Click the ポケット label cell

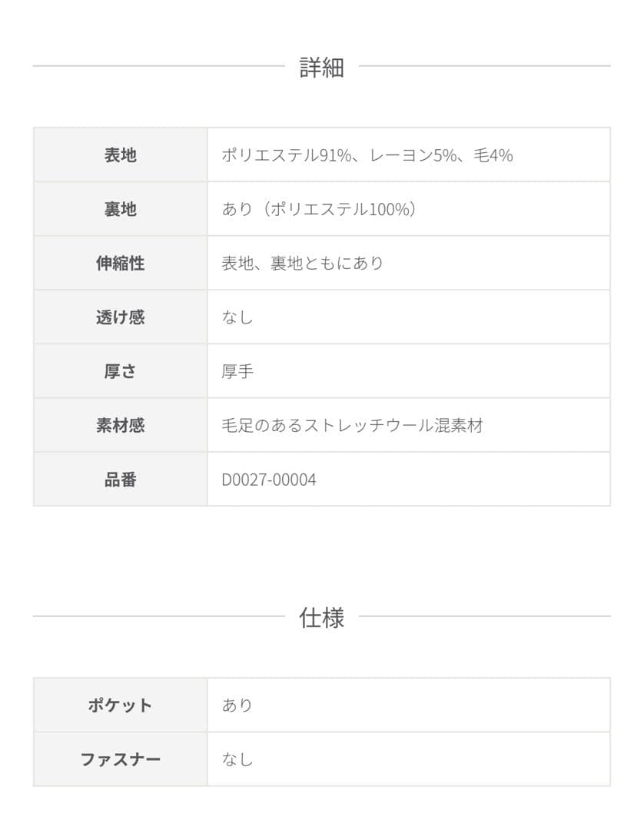tap(121, 705)
